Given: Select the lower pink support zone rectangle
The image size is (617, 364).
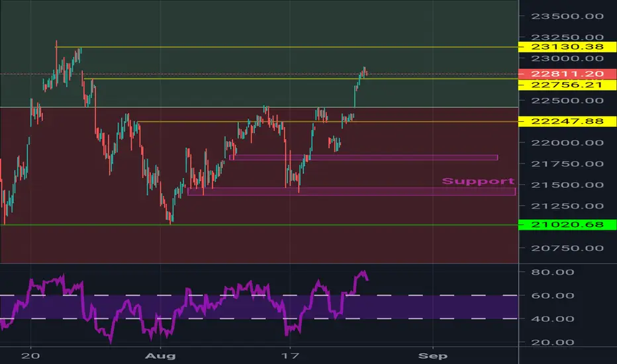Looking at the screenshot, I should [352, 192].
